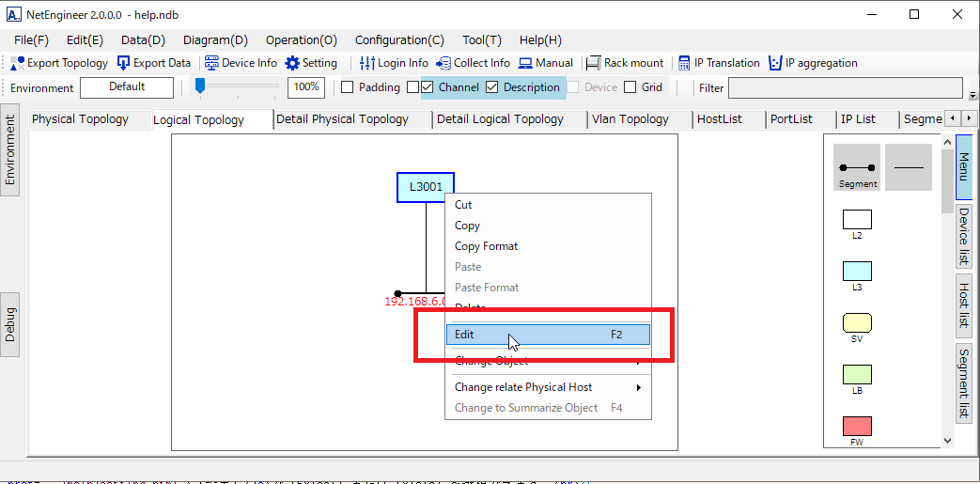980x484 pixels.
Task: Open the Device list side panel
Action: pyautogui.click(x=964, y=236)
